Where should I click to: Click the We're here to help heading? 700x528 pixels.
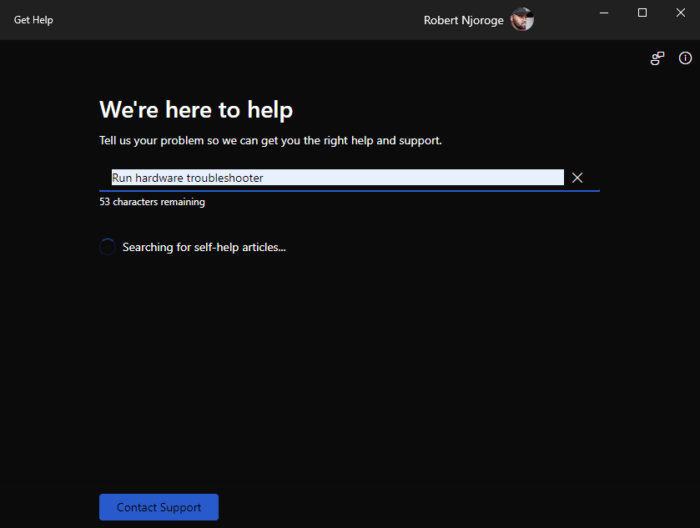click(x=196, y=110)
